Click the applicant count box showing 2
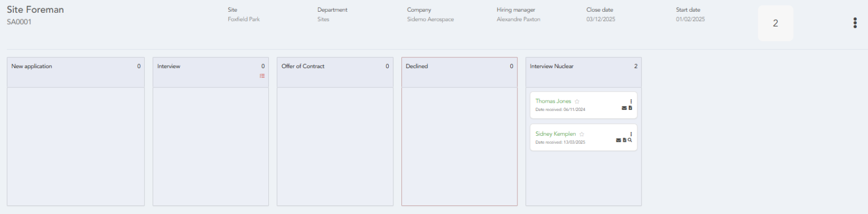The height and width of the screenshot is (214, 868). [x=775, y=23]
